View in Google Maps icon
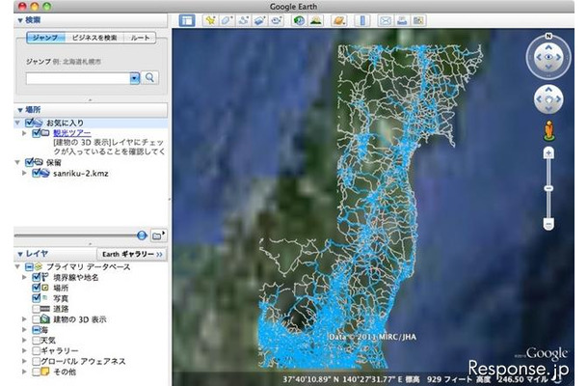The width and height of the screenshot is (588, 386). (x=418, y=20)
